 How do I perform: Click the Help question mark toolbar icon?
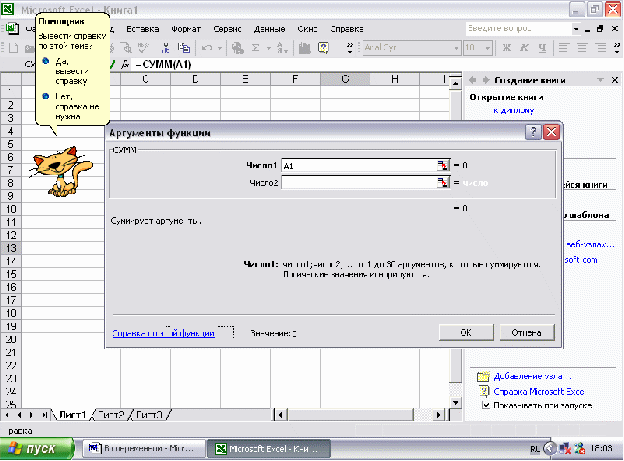click(323, 48)
